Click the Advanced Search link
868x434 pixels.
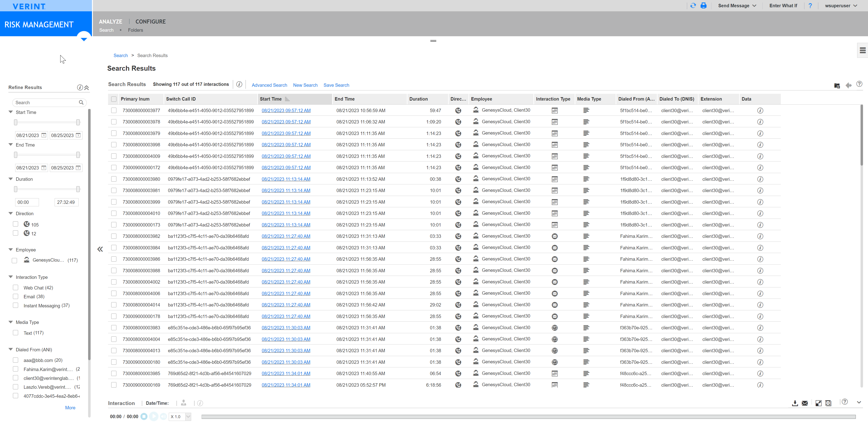(269, 85)
